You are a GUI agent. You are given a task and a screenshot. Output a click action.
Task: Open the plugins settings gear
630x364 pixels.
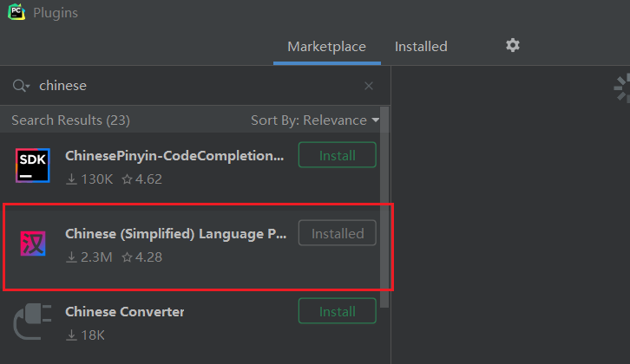pyautogui.click(x=513, y=45)
